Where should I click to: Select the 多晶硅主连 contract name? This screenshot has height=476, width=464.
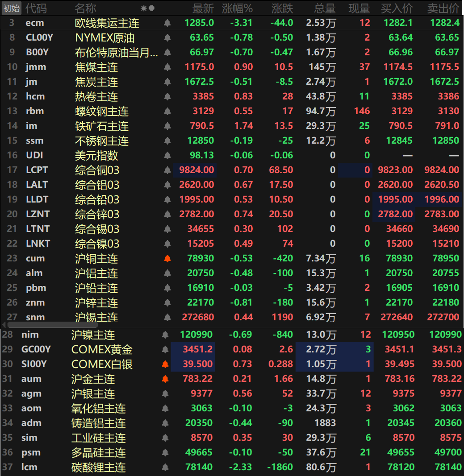pos(98,452)
